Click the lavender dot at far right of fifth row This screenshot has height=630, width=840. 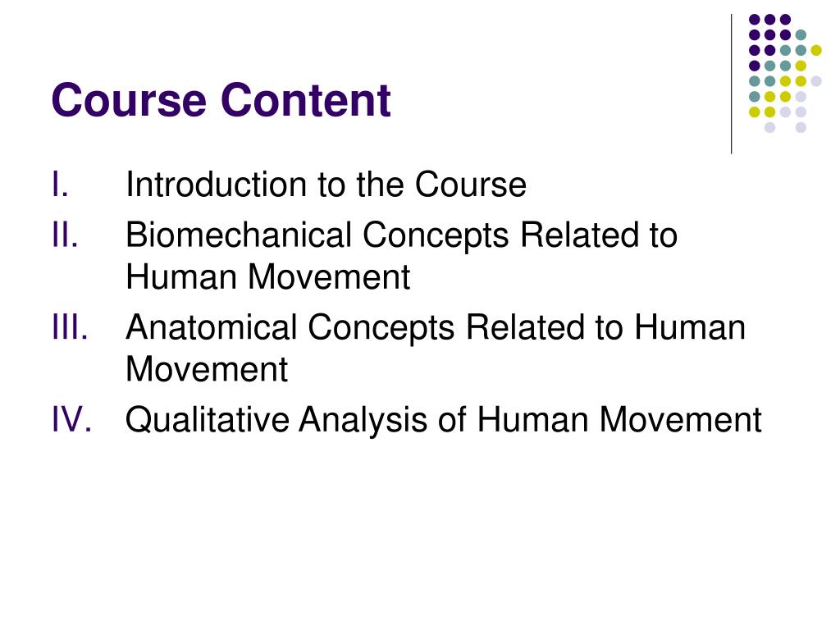[816, 81]
